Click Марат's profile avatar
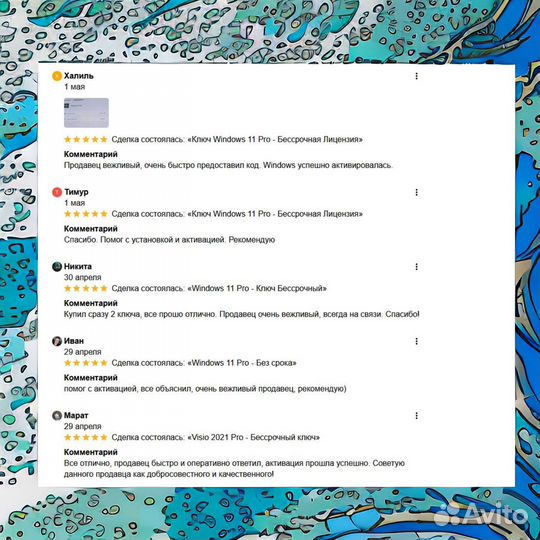The height and width of the screenshot is (540, 540). point(57,416)
